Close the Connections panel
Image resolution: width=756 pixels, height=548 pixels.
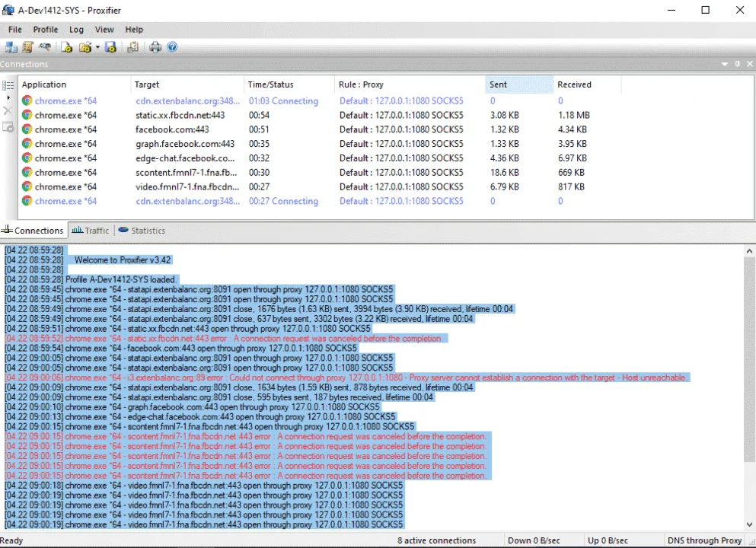coord(749,64)
